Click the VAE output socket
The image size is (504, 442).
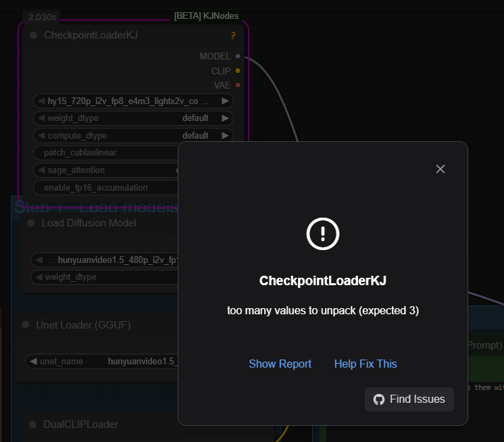(x=238, y=85)
